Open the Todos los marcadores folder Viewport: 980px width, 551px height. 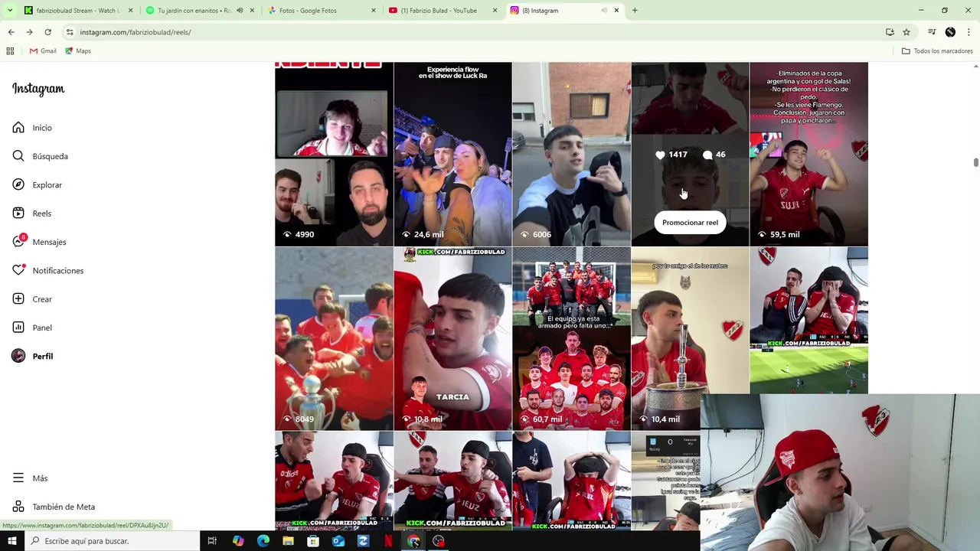click(937, 51)
